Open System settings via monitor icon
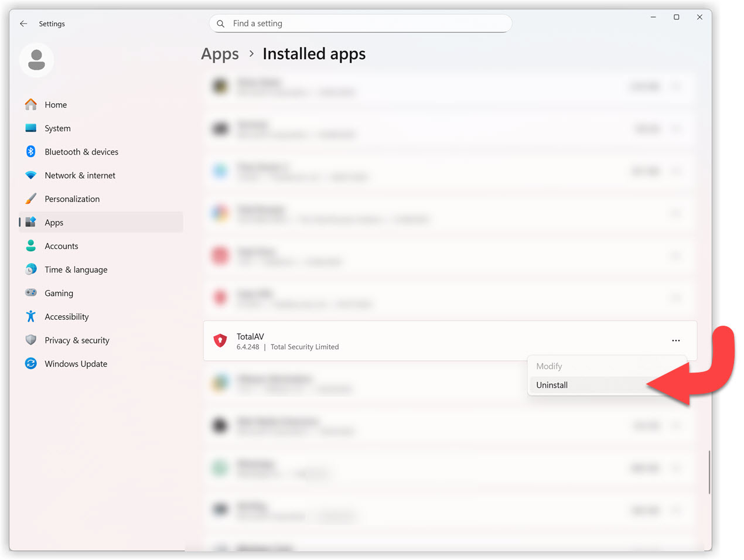The image size is (744, 560). click(x=31, y=128)
